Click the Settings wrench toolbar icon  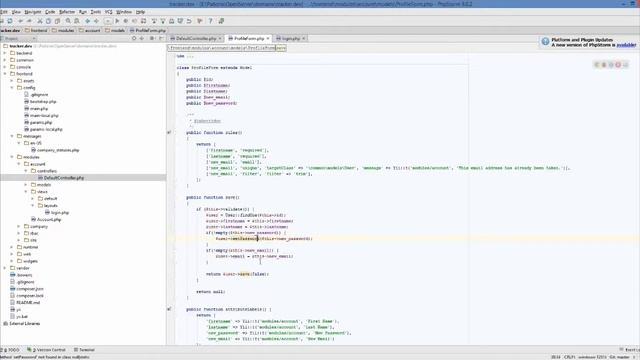point(200,21)
